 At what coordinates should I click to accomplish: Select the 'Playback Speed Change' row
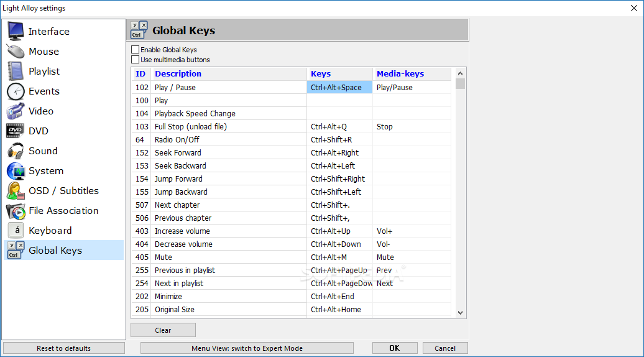[291, 113]
